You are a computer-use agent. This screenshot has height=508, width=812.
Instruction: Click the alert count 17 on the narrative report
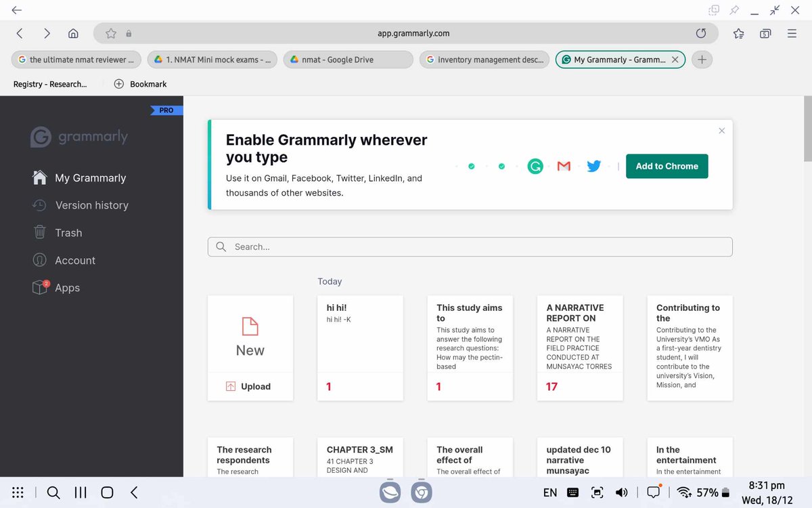click(552, 387)
